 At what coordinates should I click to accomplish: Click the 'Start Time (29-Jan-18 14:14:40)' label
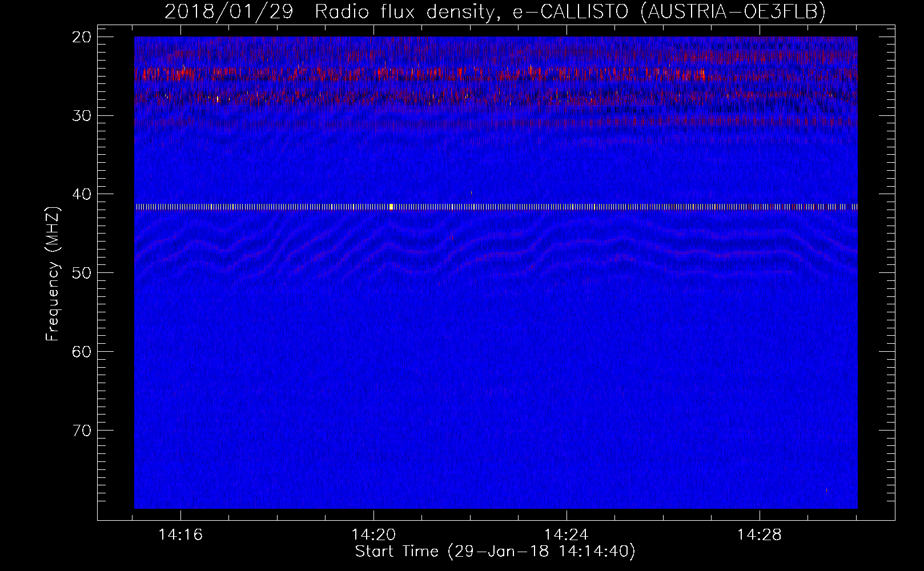tap(495, 552)
